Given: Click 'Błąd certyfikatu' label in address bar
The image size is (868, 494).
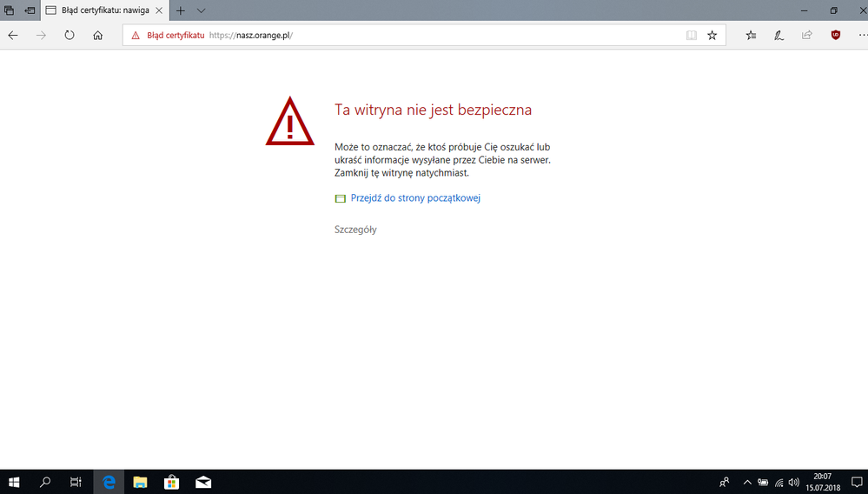Looking at the screenshot, I should (x=176, y=36).
